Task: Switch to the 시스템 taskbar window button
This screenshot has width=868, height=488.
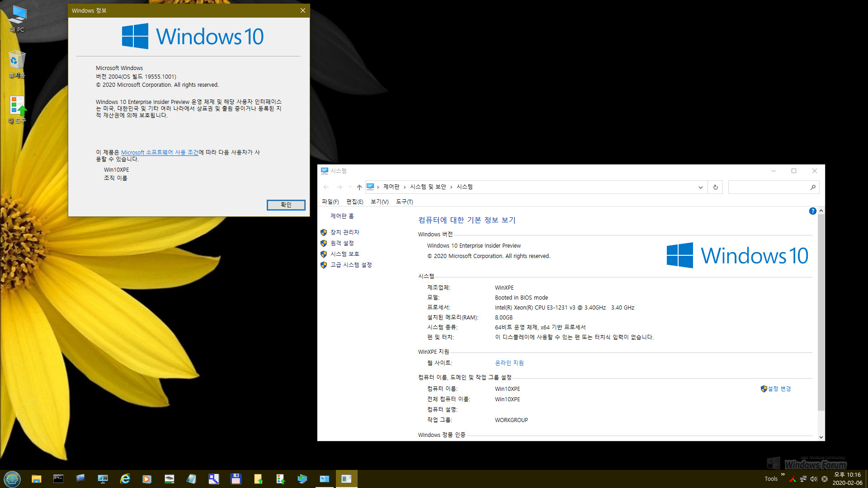Action: click(325, 479)
